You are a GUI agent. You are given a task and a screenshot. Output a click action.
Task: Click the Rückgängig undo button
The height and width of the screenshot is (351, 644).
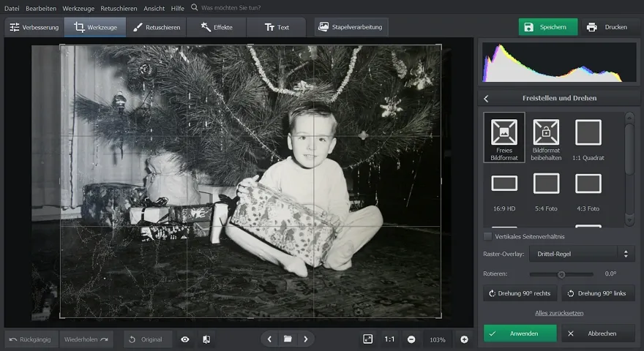tap(31, 339)
